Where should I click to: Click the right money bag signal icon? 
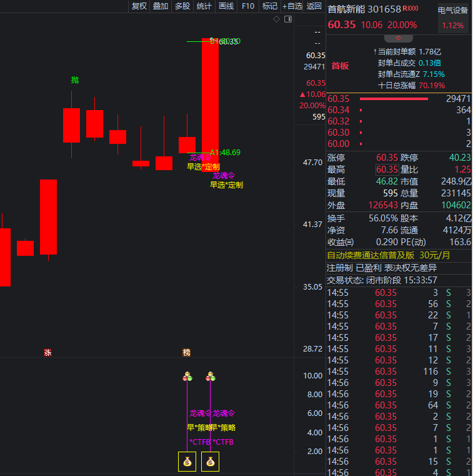(x=210, y=462)
